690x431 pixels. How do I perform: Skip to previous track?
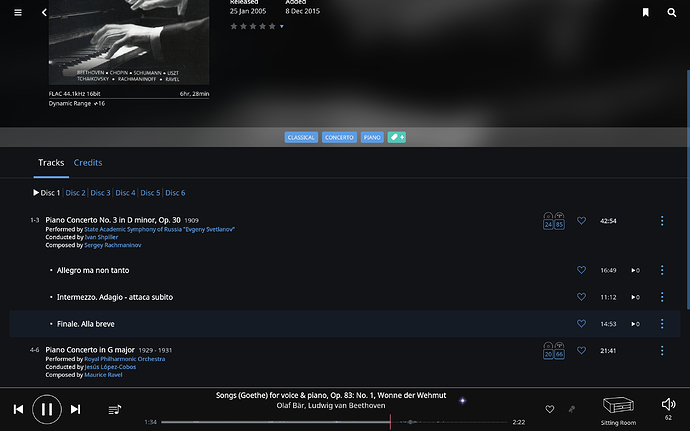pyautogui.click(x=18, y=409)
